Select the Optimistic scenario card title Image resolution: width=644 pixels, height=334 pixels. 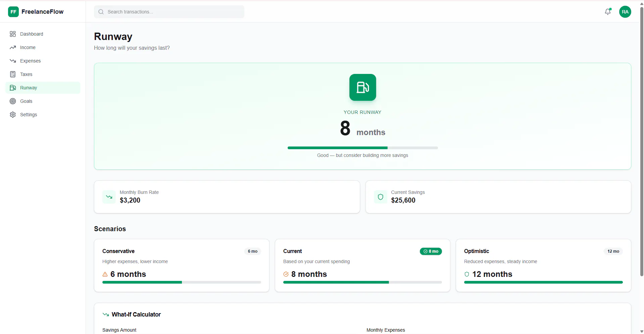(x=477, y=251)
